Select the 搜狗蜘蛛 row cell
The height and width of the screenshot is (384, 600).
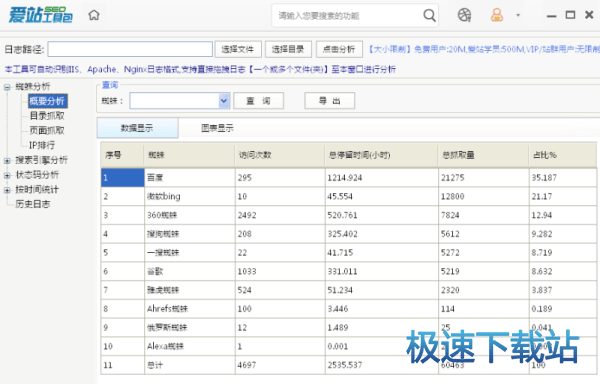click(x=189, y=234)
